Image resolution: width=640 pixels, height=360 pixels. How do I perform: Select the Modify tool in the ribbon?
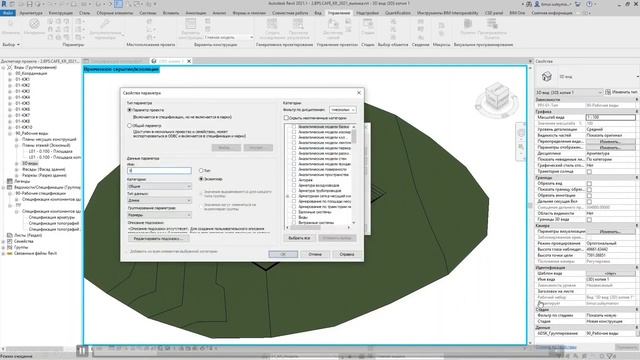[x=10, y=27]
